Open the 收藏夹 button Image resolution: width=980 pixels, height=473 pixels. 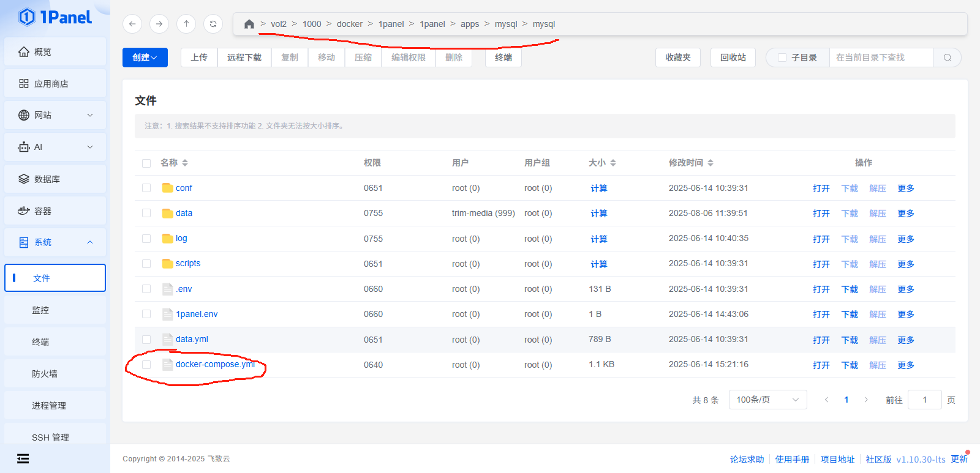tap(678, 58)
